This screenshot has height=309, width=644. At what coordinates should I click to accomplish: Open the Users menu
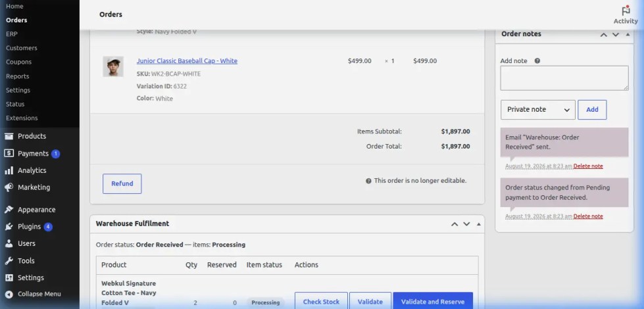(x=26, y=243)
